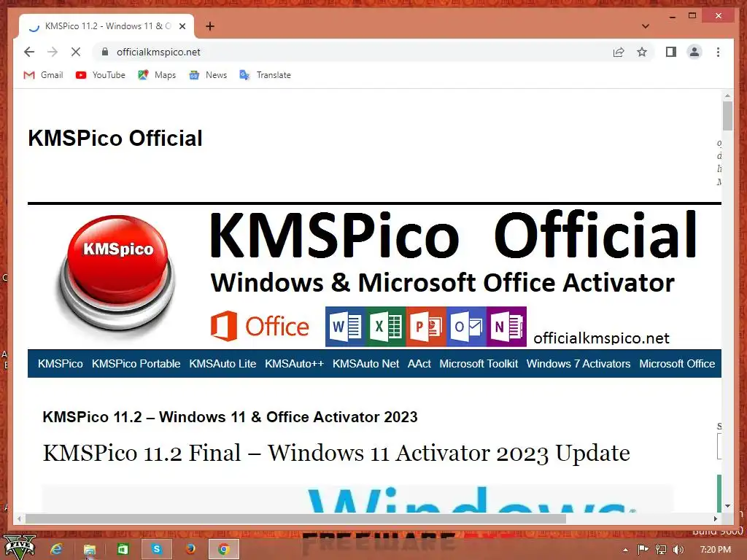Open Firefox from the taskbar
Viewport: 747px width, 560px height.
190,549
